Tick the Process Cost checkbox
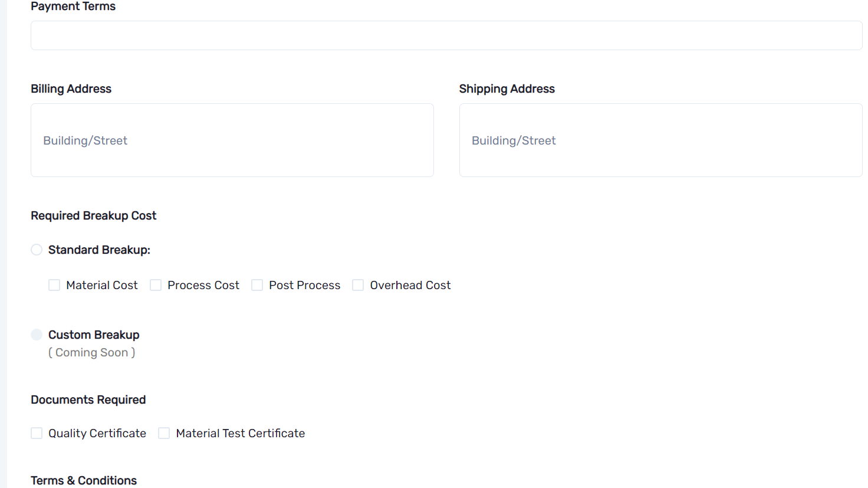The image size is (868, 488). (156, 285)
